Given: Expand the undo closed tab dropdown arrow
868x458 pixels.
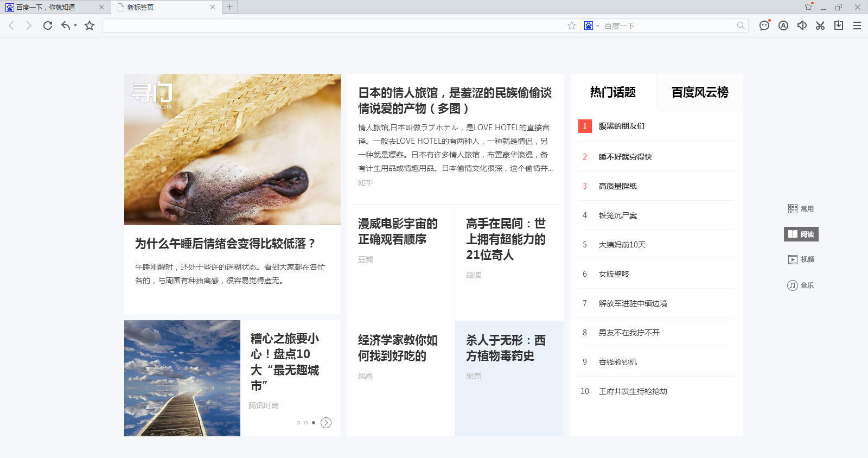Looking at the screenshot, I should click(75, 26).
